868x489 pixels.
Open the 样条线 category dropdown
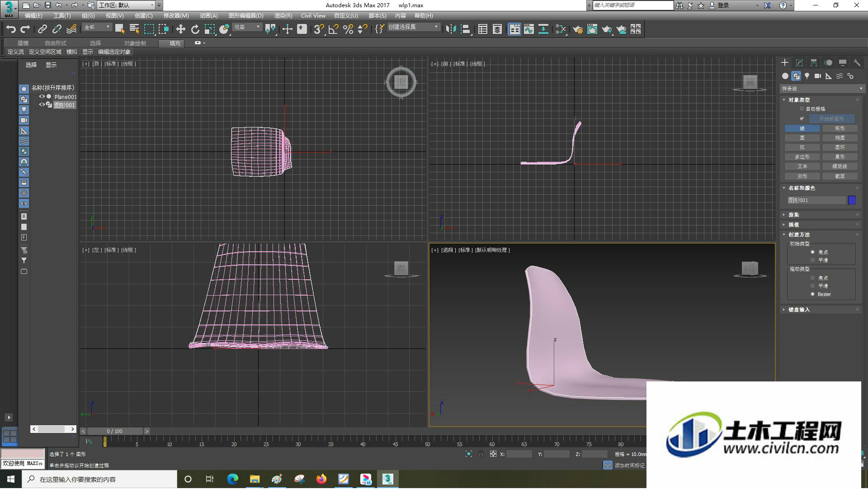coord(821,89)
